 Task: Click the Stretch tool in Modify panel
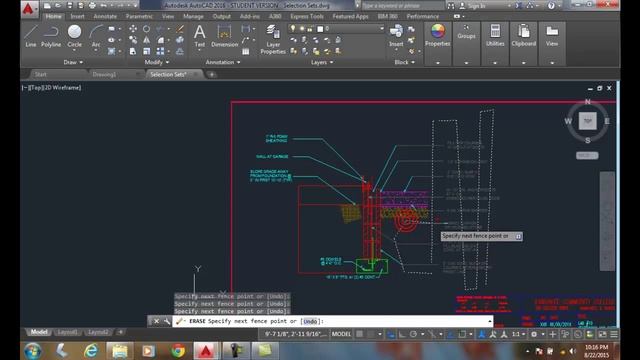coord(133,51)
